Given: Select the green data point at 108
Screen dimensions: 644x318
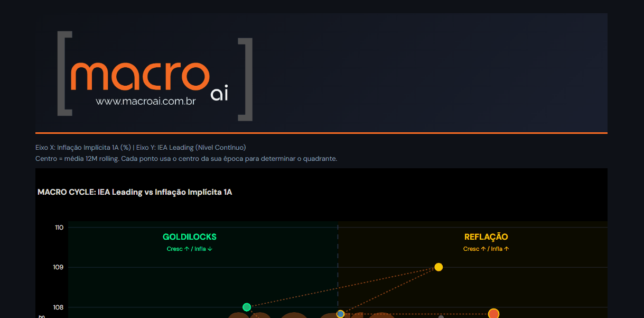Looking at the screenshot, I should pyautogui.click(x=247, y=307).
